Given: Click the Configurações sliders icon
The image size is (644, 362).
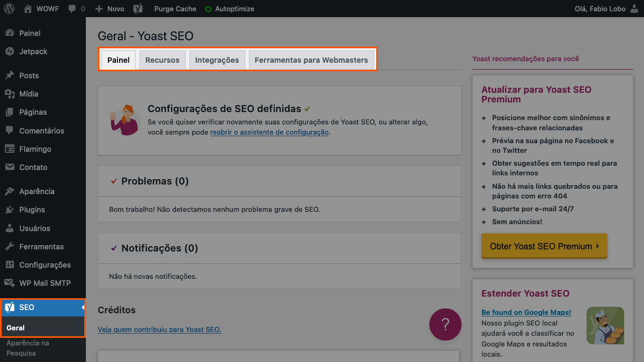Looking at the screenshot, I should tap(9, 265).
